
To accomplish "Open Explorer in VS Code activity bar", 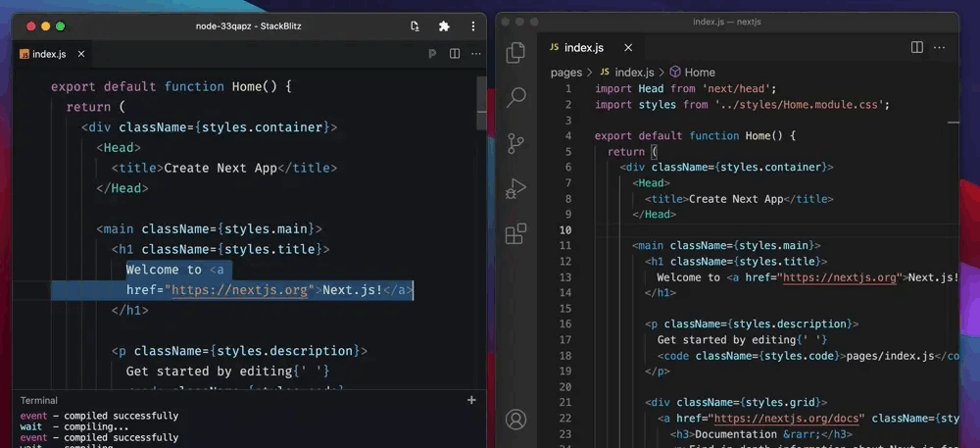I will [515, 53].
